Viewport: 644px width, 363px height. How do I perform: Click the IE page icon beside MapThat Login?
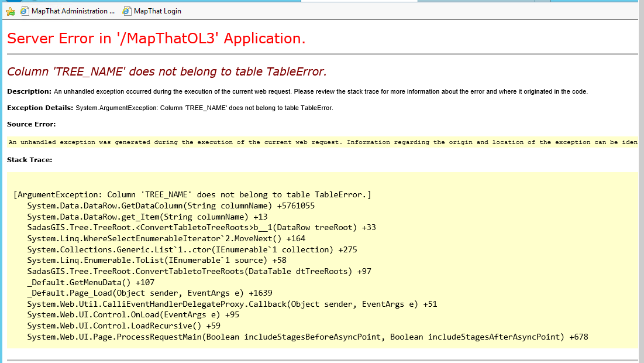point(127,11)
